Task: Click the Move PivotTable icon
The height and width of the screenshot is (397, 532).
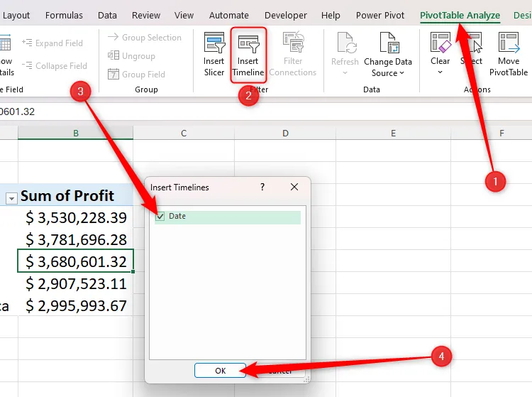Action: pyautogui.click(x=509, y=43)
